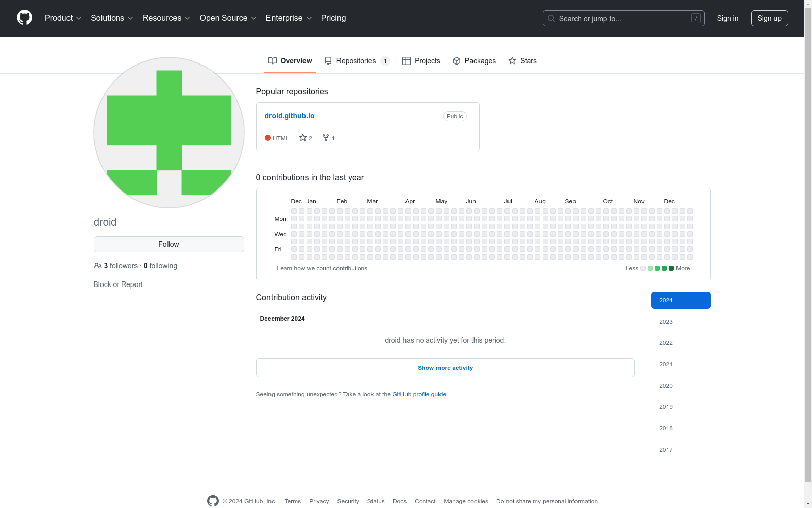Select the 2024 contribution year

click(681, 300)
